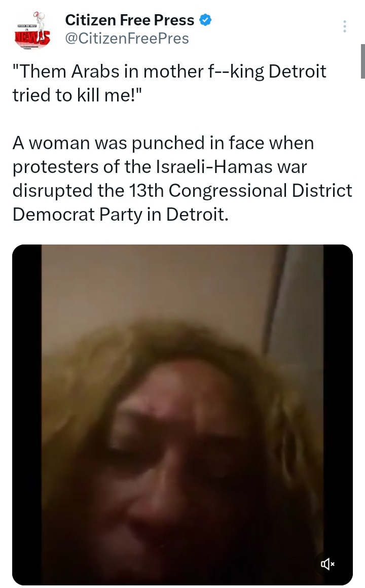Screen dimensions: 365x588
Task: Click the line "A woman was punched in face when"
Action: pos(163,143)
